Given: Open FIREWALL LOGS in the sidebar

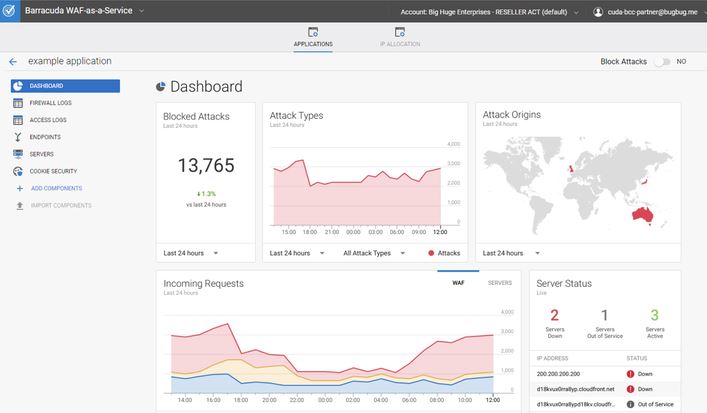Looking at the screenshot, I should point(50,103).
